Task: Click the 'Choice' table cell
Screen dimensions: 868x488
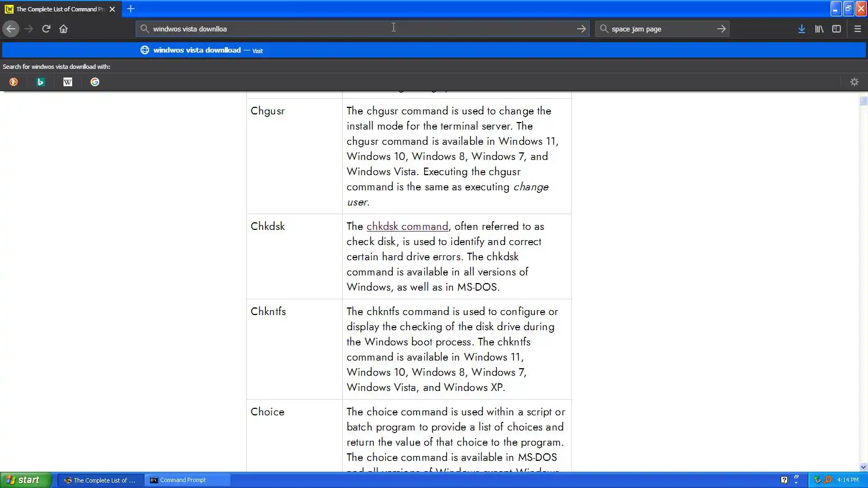Action: click(295, 435)
